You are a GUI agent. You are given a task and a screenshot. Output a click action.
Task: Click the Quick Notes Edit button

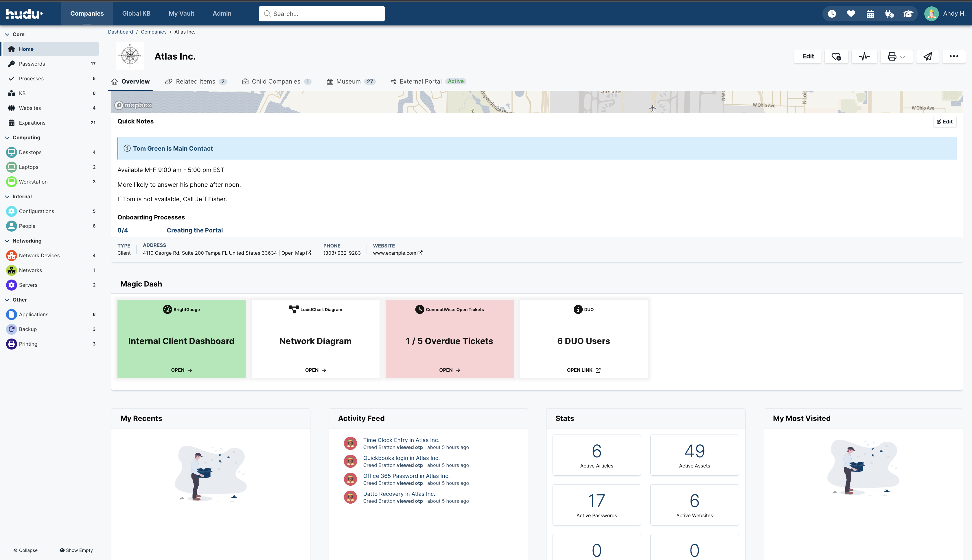945,121
